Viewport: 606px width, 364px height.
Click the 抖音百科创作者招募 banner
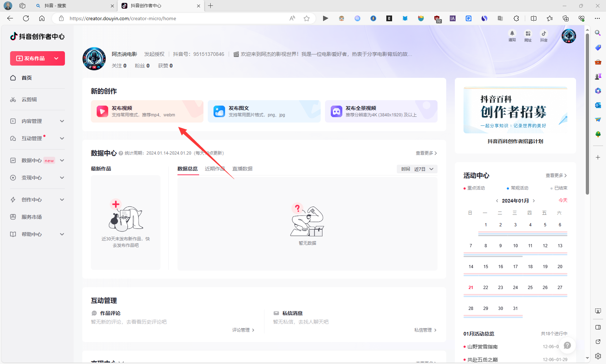coord(515,115)
